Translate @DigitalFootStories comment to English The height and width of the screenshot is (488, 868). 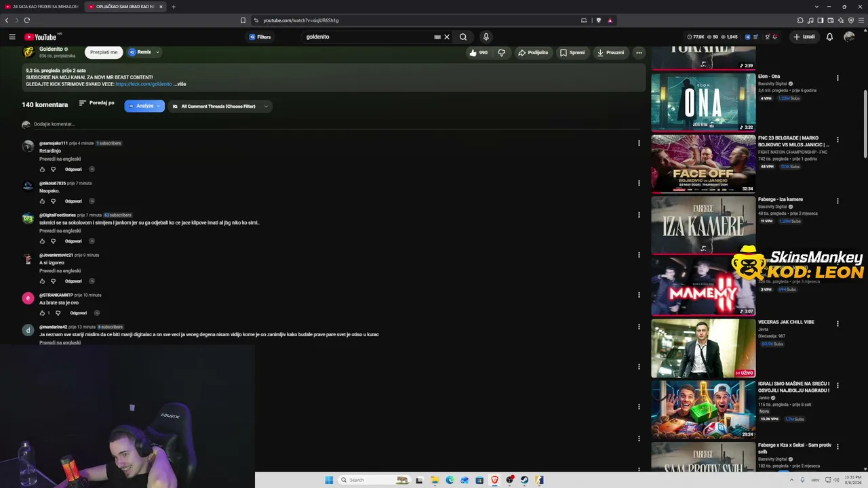pos(60,230)
